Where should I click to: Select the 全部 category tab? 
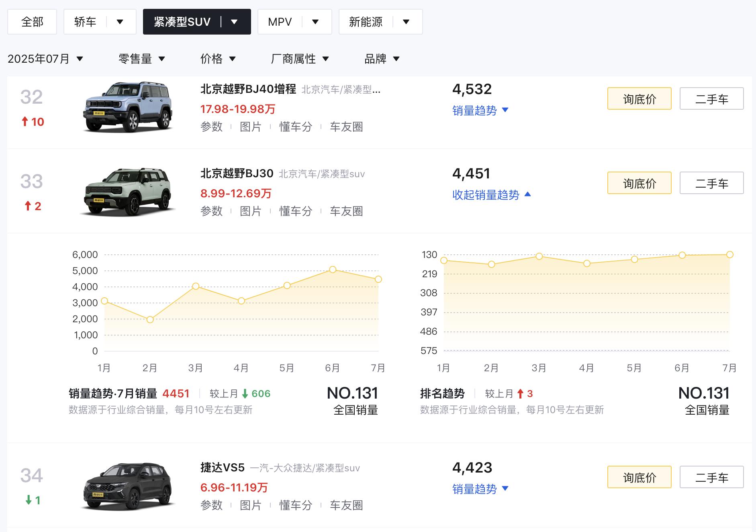click(x=32, y=22)
